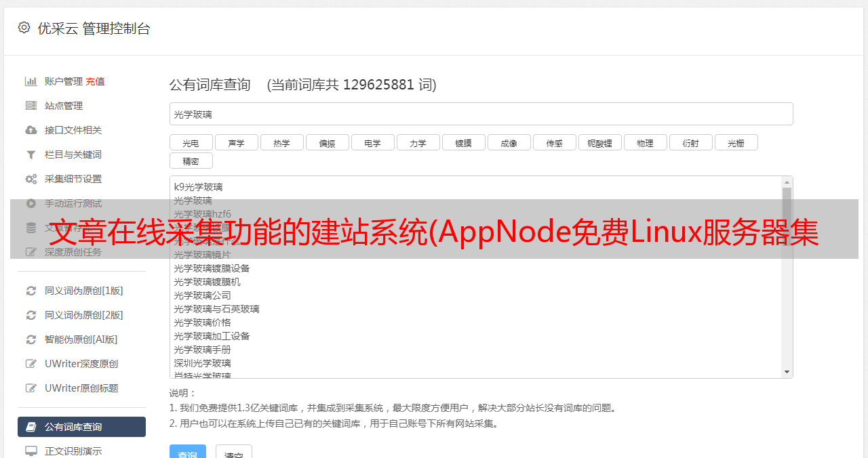Viewport: 868px width, 458px height.
Task: Click 光学玻璃镀膜设备 in results list
Action: tap(212, 268)
